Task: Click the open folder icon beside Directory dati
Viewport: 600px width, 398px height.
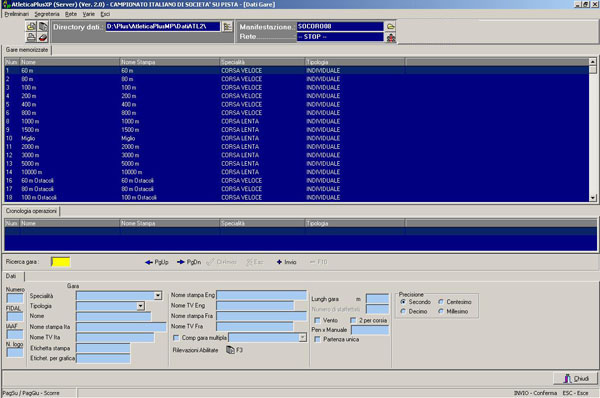Action: (31, 26)
